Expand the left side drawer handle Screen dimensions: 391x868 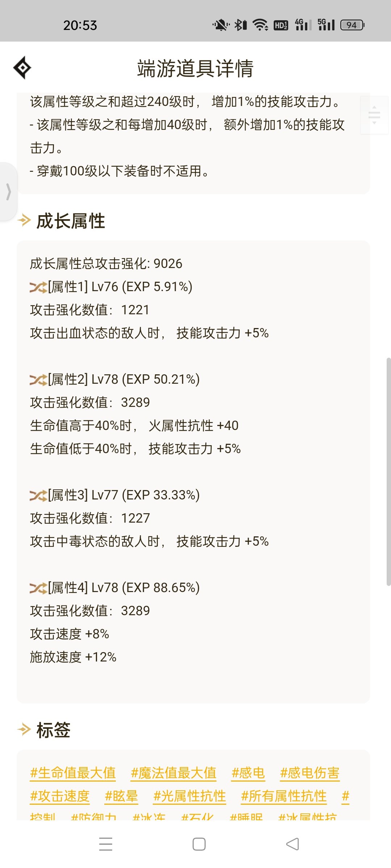(x=8, y=192)
